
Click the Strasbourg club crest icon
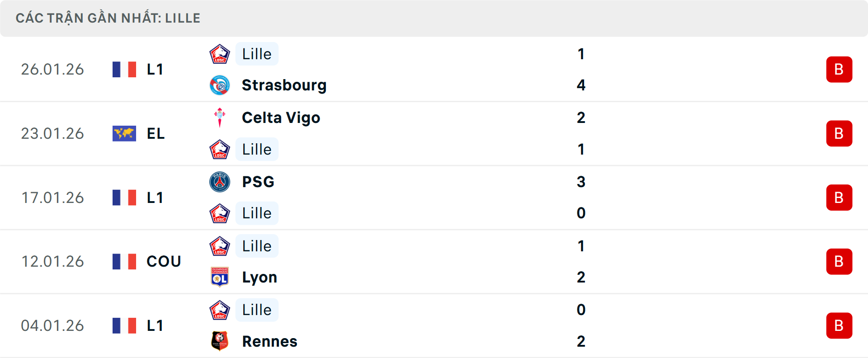(220, 85)
